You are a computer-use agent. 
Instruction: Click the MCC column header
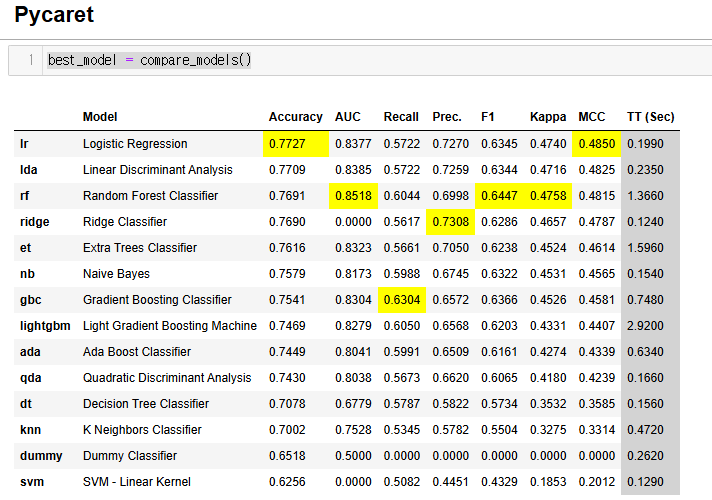tap(592, 117)
